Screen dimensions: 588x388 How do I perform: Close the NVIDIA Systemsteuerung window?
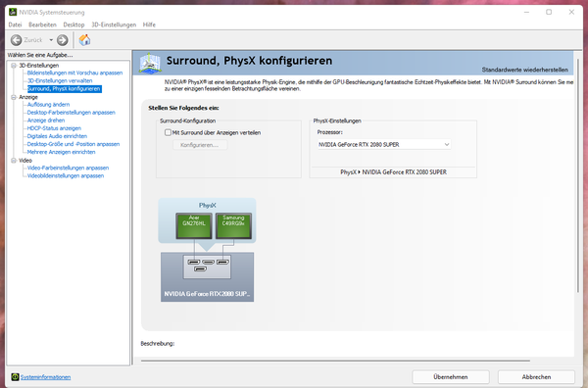[x=571, y=12]
